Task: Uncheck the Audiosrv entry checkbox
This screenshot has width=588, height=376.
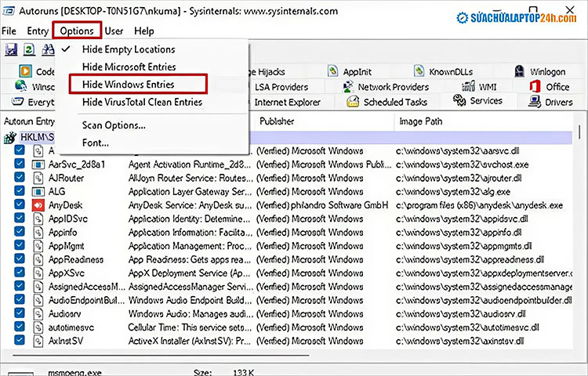Action: click(20, 313)
